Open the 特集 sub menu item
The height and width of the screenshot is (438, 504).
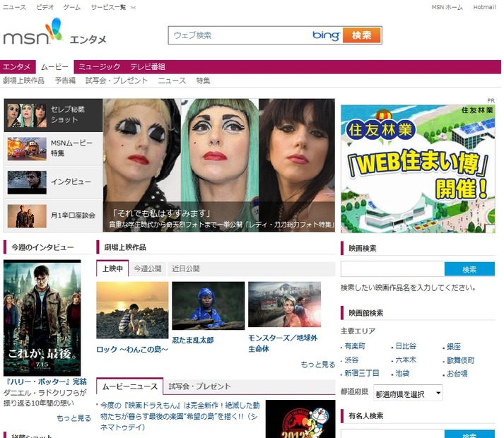203,81
